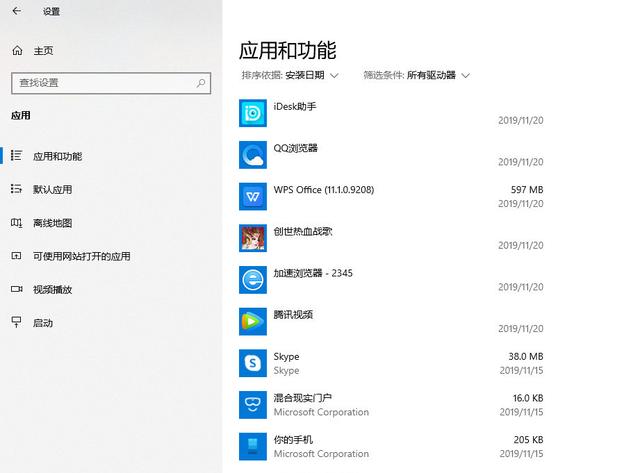Screen dimensions: 640x473
Task: Open the 筛选条件 所有驱动器 dropdown
Action: 417,75
